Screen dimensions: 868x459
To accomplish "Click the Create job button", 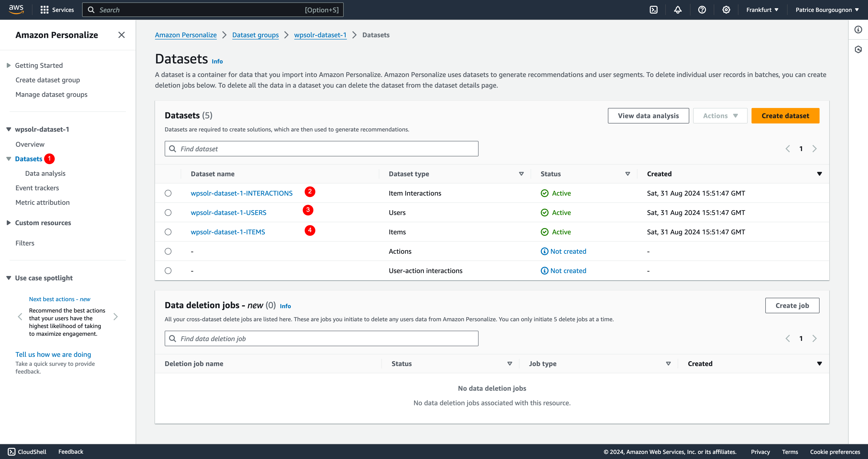I will (792, 306).
